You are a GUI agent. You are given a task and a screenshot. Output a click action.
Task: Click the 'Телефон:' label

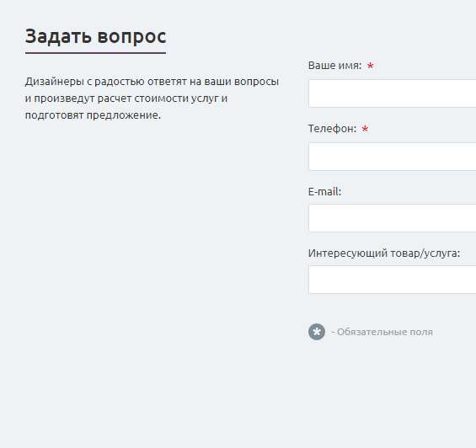[332, 129]
